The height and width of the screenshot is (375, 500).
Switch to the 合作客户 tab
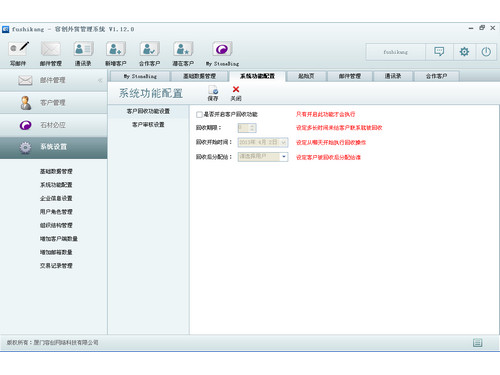pos(437,76)
